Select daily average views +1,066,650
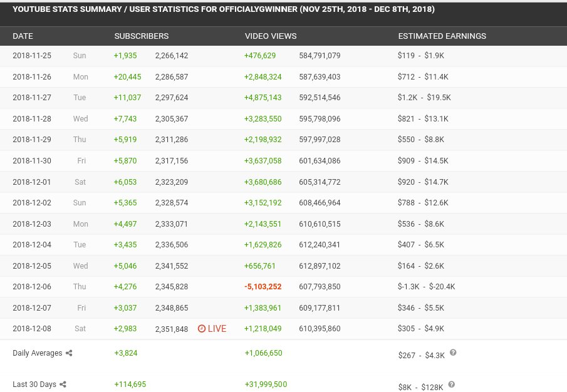This screenshot has width=567, height=392. click(264, 353)
